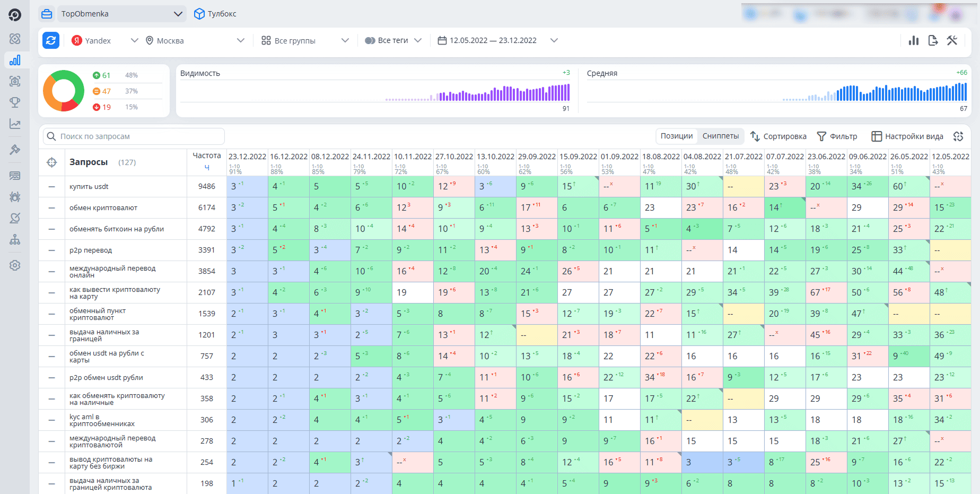Screen dimensions: 980x494
Task: Toggle the Все теги tag switch
Action: coord(370,40)
